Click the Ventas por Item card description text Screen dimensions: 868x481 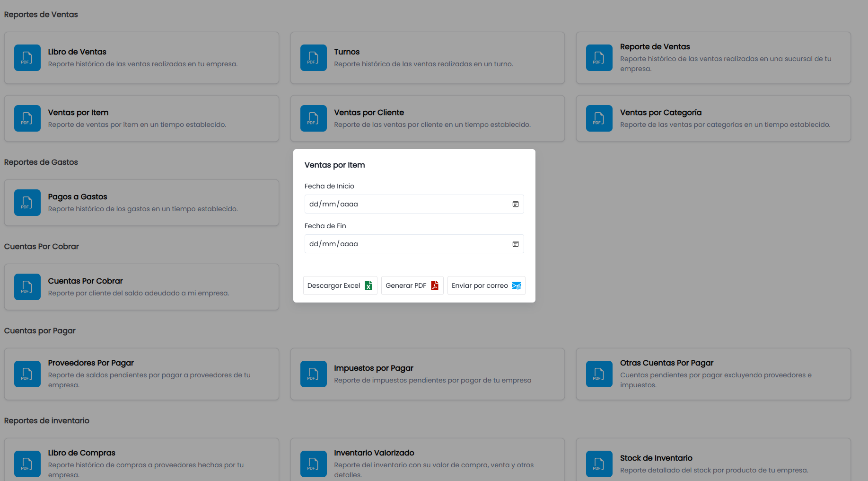[137, 125]
